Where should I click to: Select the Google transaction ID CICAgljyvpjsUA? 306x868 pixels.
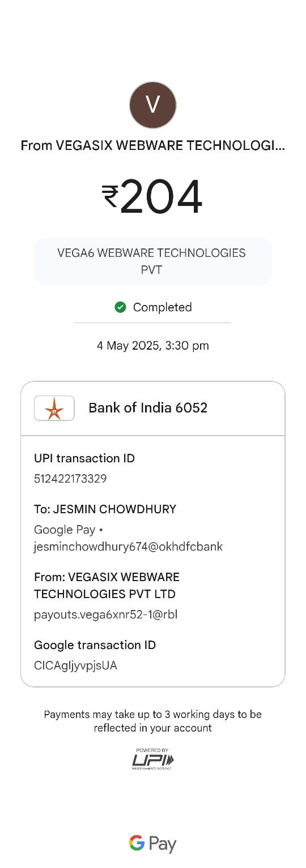coord(75,665)
